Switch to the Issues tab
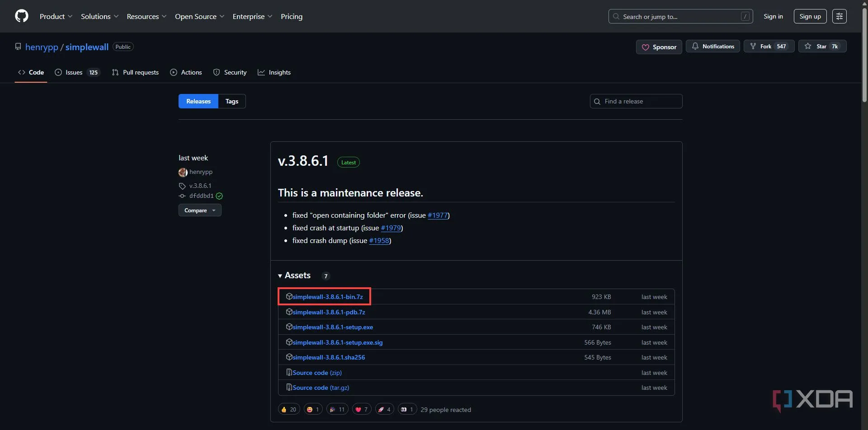This screenshot has height=430, width=868. (x=77, y=72)
